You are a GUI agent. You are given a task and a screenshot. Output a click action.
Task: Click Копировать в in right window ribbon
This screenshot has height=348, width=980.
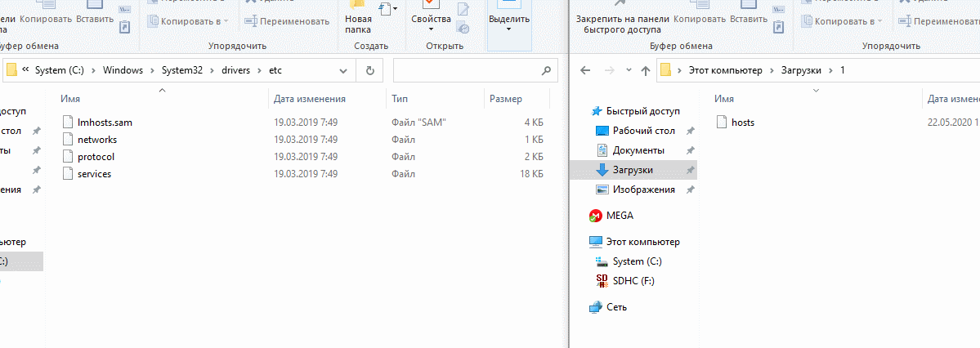click(842, 21)
